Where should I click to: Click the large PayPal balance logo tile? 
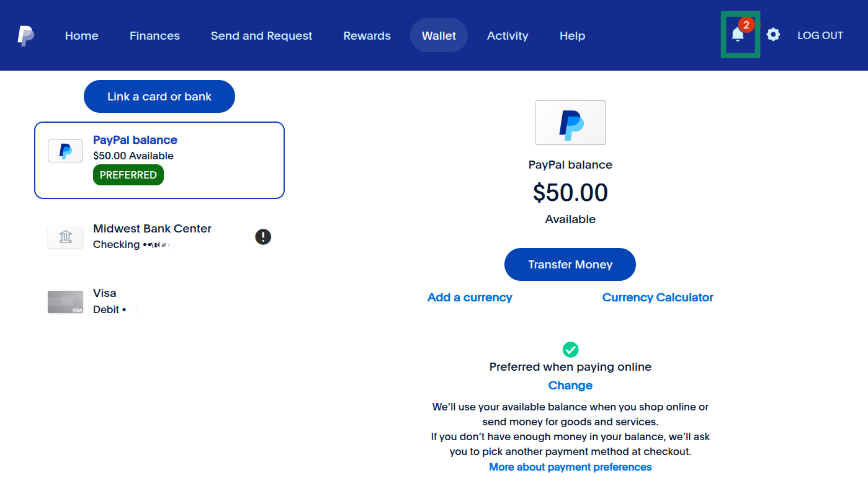[x=570, y=123]
